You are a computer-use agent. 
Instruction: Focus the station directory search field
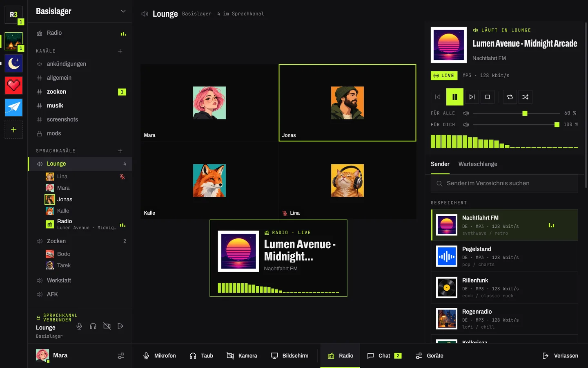tap(504, 184)
